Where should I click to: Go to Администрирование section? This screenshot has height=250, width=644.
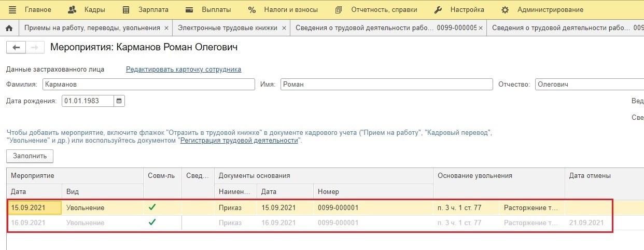point(542,10)
